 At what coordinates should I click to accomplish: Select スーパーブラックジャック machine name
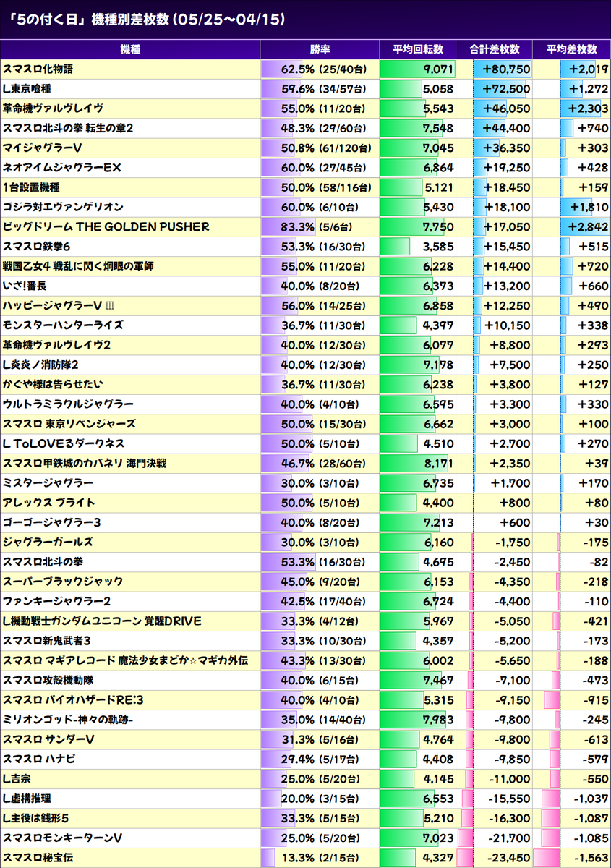(63, 582)
